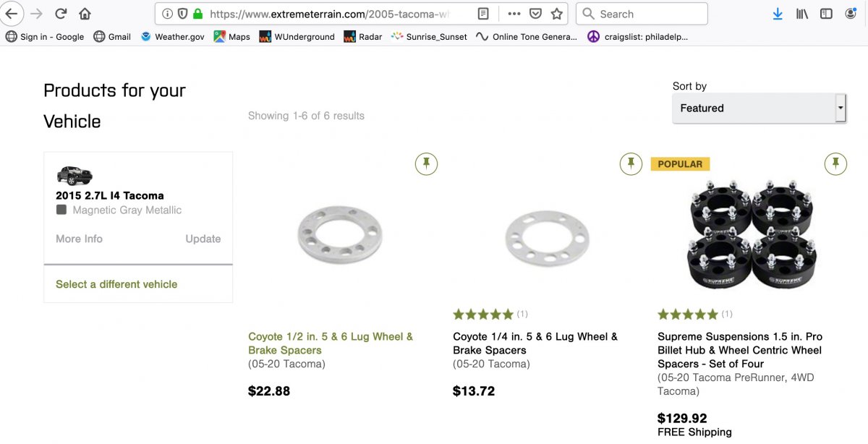868x444 pixels.
Task: Pin the Coyote 1/2 in. spacer product
Action: tap(426, 164)
